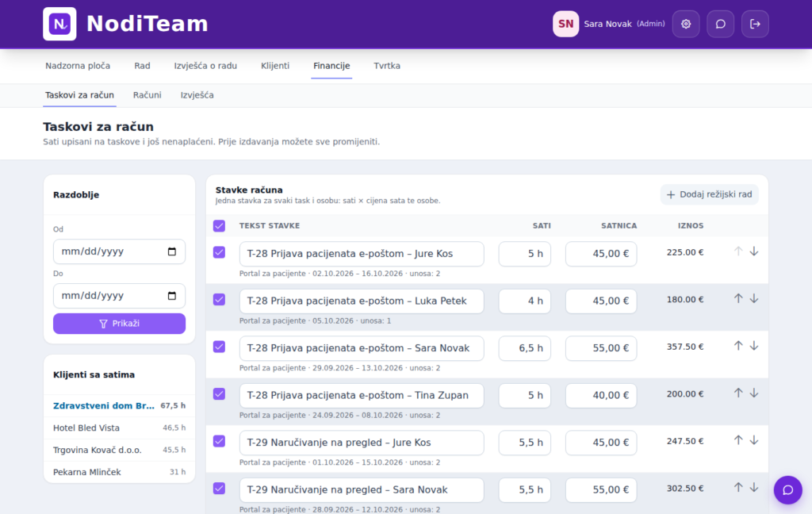Open the Klijenti tab
812x514 pixels.
click(x=275, y=66)
